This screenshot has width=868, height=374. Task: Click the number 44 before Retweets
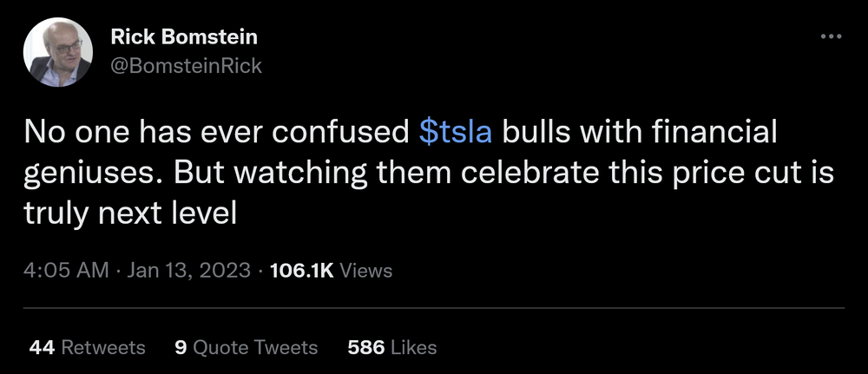click(x=42, y=348)
